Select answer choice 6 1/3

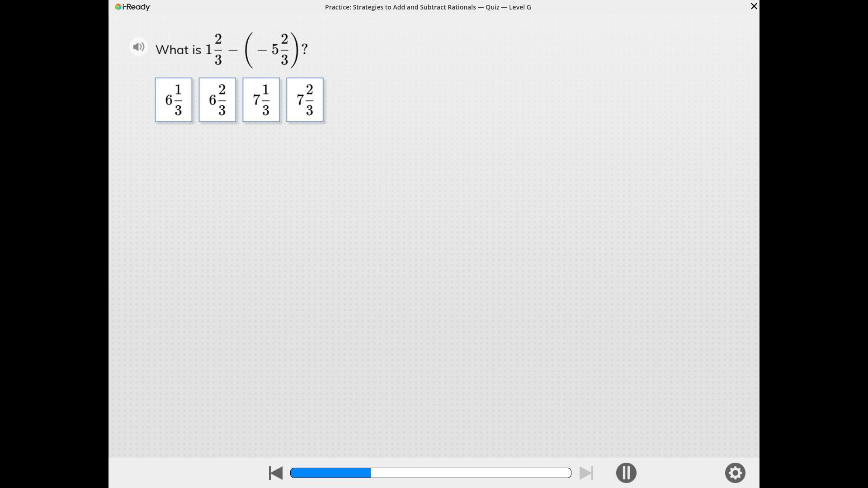pyautogui.click(x=174, y=100)
